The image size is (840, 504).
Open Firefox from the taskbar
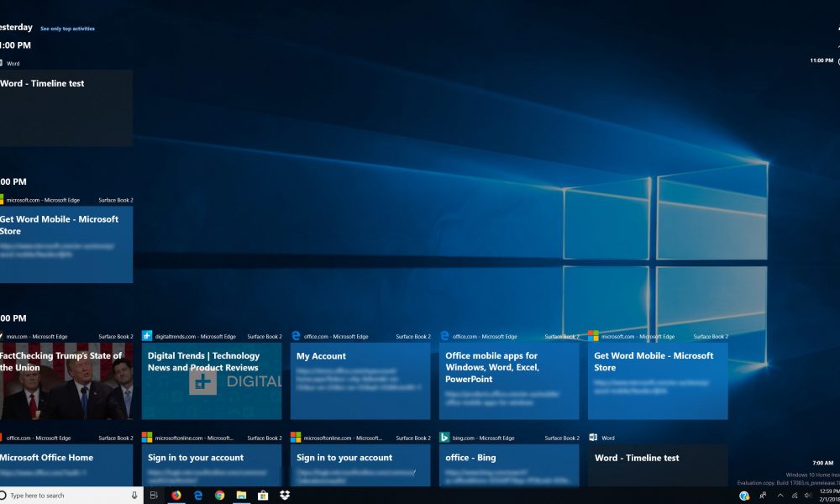click(x=176, y=496)
